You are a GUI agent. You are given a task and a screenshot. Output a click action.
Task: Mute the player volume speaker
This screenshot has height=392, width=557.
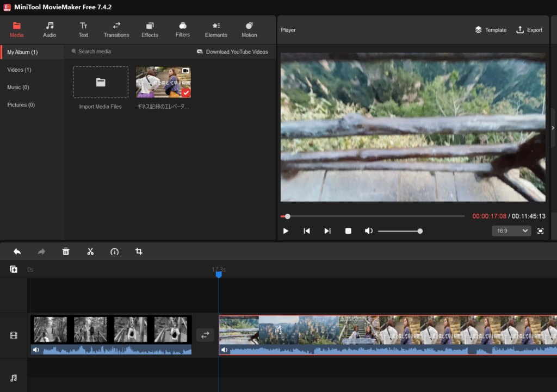369,231
